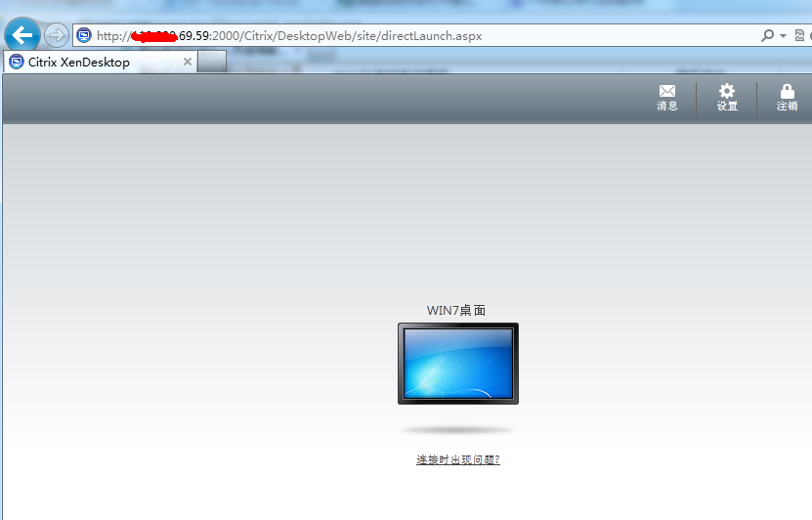The image size is (812, 520).
Task: Click the Citrix site icon in address bar
Action: [84, 36]
